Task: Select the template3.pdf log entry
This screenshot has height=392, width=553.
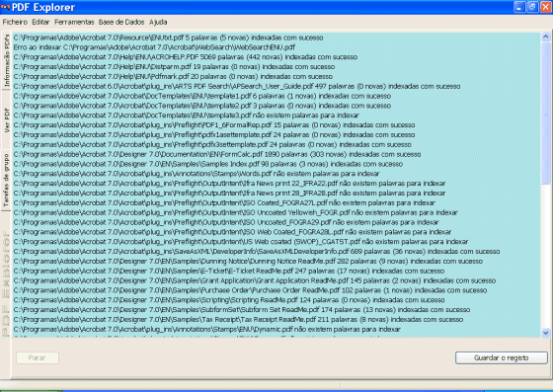Action: (187, 116)
